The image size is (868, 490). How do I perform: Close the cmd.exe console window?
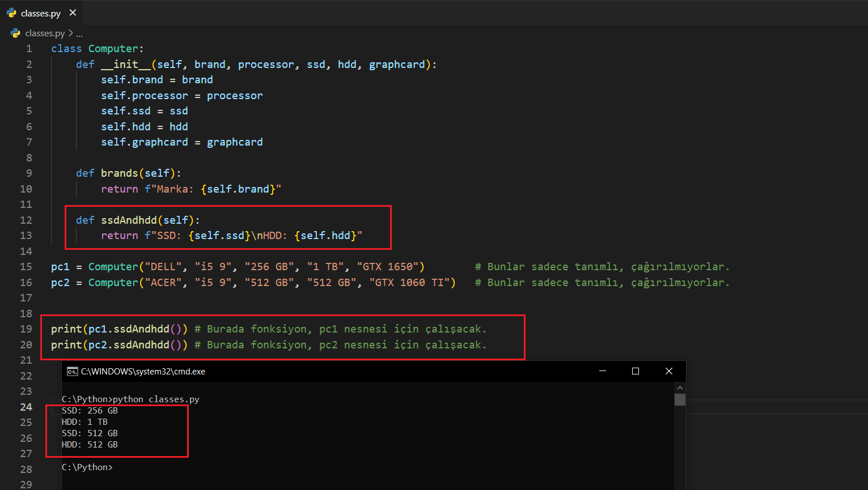click(x=668, y=371)
